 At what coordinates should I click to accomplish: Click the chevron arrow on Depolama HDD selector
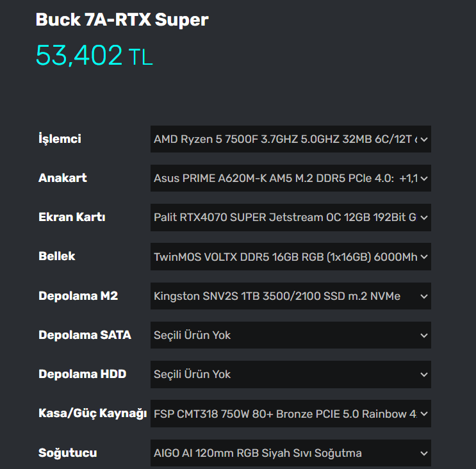point(423,374)
